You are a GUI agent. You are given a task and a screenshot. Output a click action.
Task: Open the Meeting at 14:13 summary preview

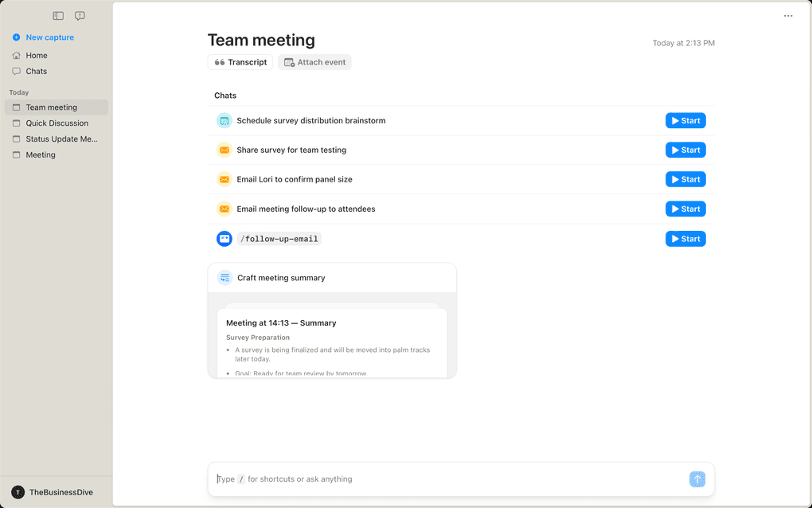[x=332, y=341]
